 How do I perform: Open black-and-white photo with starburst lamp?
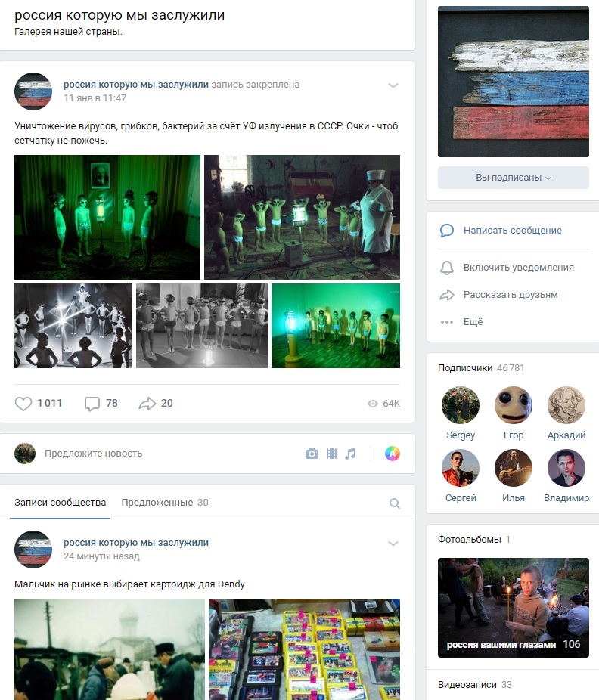tap(73, 326)
